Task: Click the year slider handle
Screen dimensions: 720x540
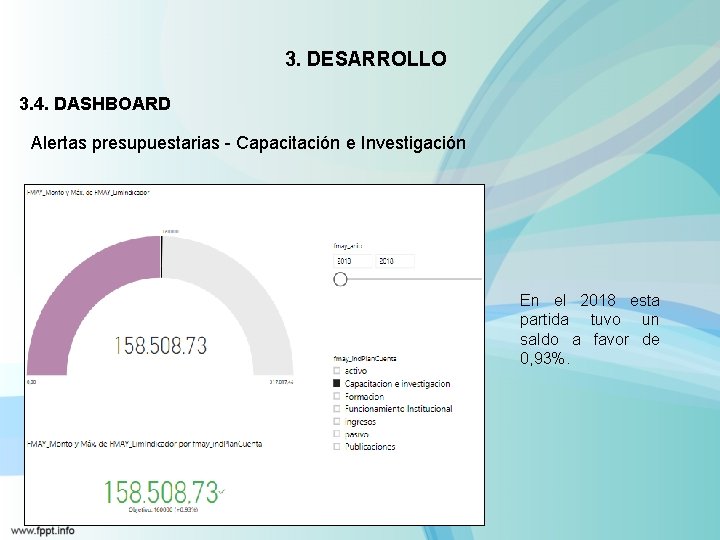Action: click(x=340, y=279)
